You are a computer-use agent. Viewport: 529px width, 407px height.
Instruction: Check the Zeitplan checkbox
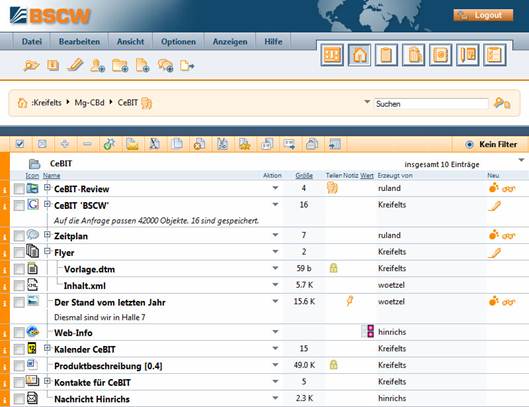(x=19, y=236)
